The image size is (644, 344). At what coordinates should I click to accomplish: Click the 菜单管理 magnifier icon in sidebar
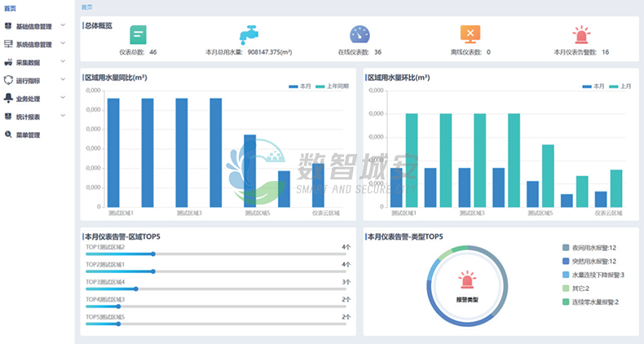coord(8,135)
